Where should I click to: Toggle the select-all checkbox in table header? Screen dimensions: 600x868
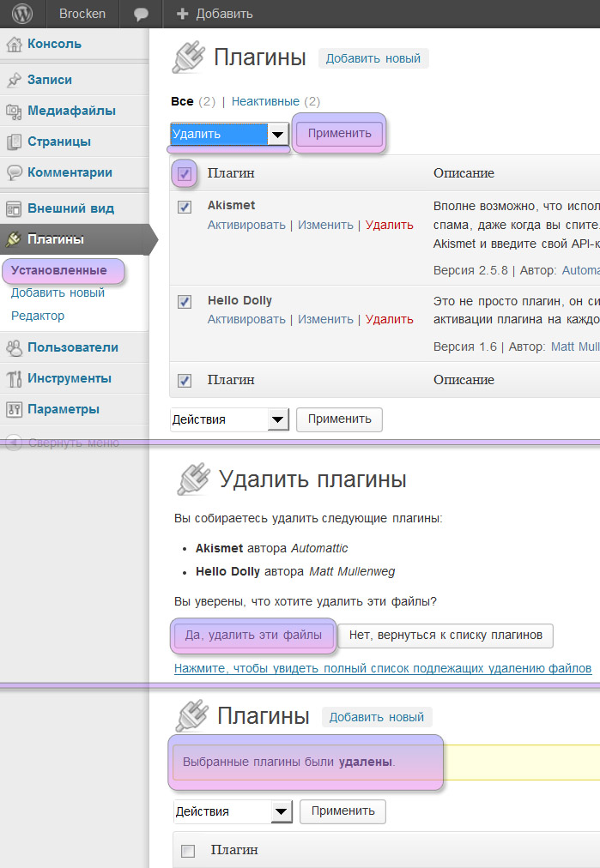coord(185,174)
